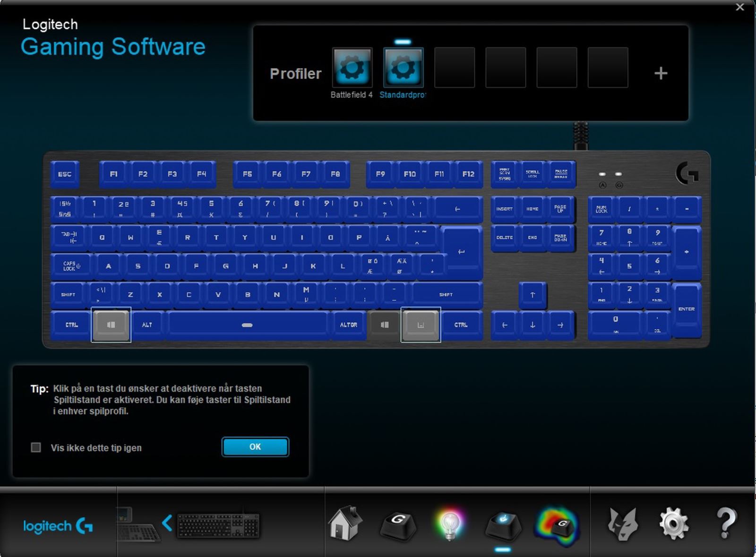Toggle the left Windows key

111,325
